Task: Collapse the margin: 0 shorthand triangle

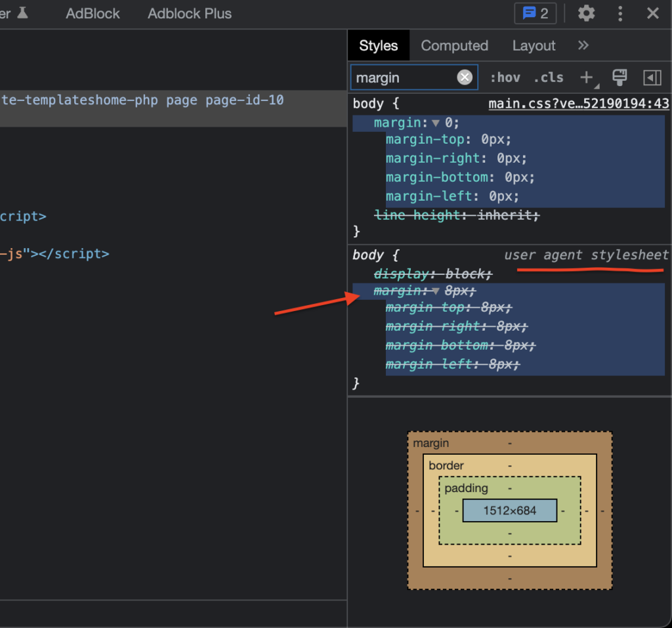Action: pos(436,123)
